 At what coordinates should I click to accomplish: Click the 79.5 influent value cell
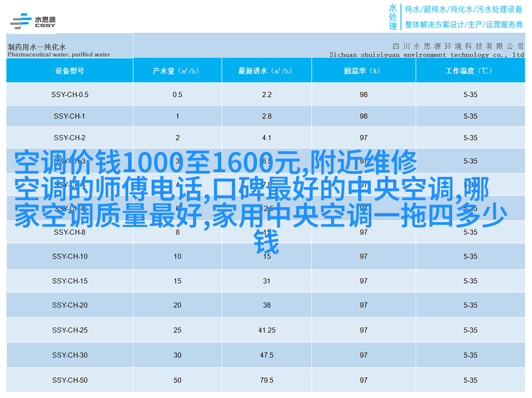267,380
